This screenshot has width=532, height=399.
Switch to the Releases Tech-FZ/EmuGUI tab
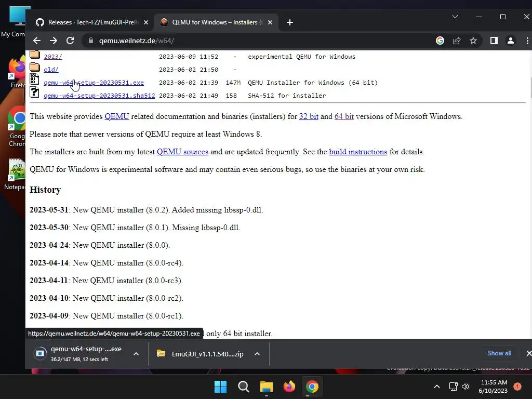[89, 22]
